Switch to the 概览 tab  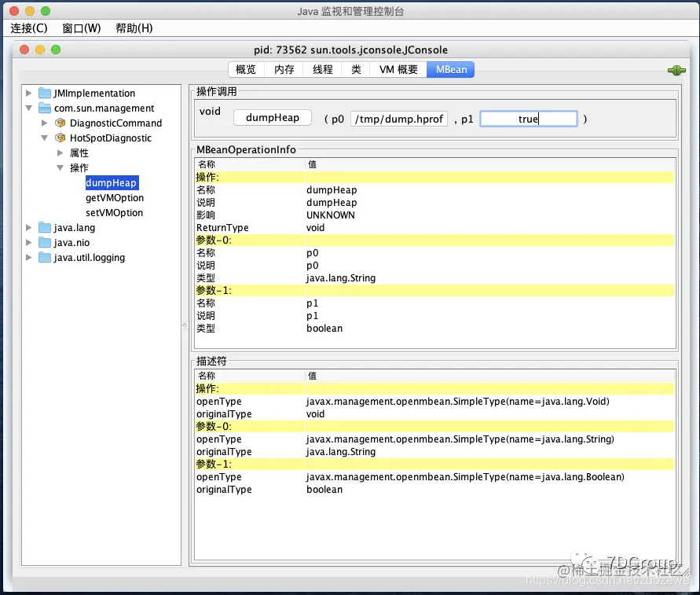click(246, 70)
